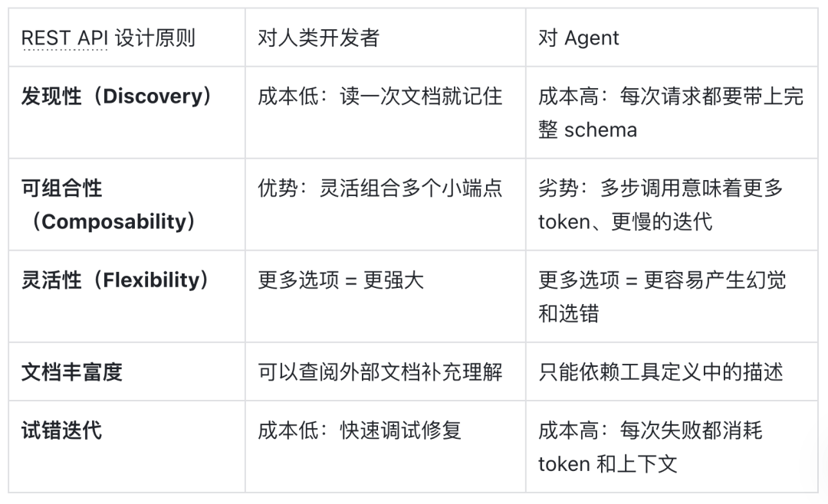
Task: Select the 试错迭代 row label
Action: click(x=61, y=430)
